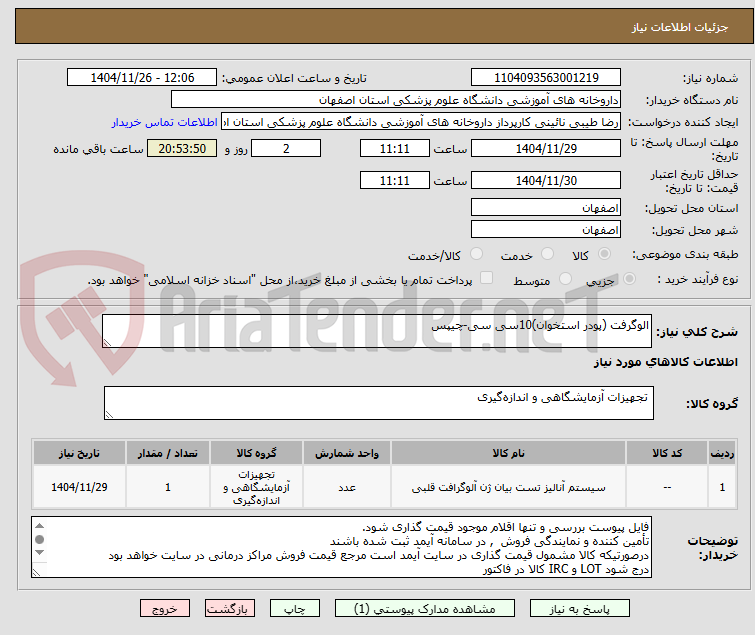The image size is (755, 635).
Task: Click the بازگشت back button
Action: click(230, 609)
